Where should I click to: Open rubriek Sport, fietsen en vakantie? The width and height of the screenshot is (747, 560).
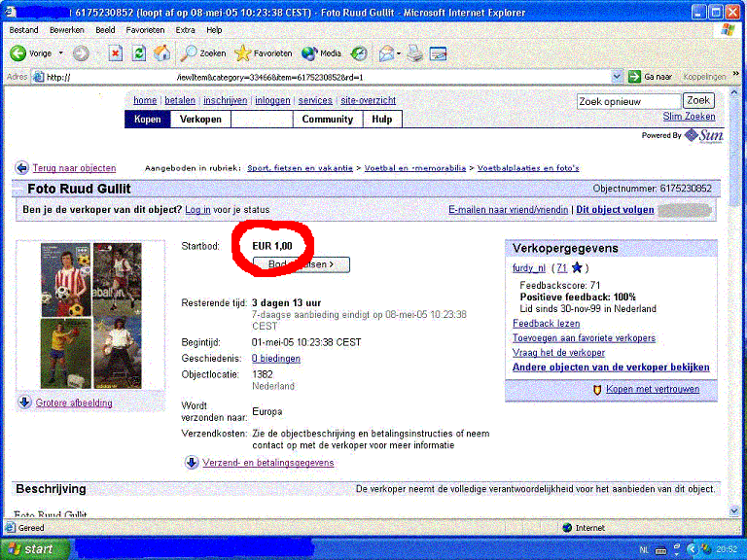pos(301,168)
